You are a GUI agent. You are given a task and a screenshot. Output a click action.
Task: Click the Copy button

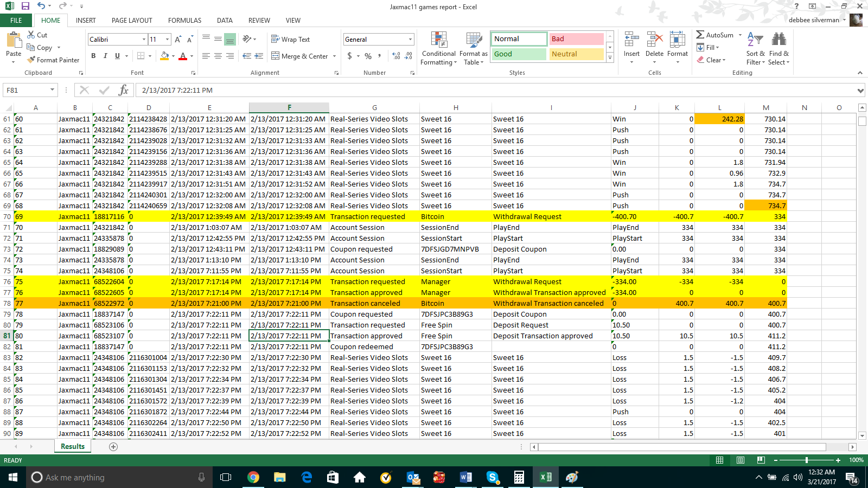coord(40,48)
